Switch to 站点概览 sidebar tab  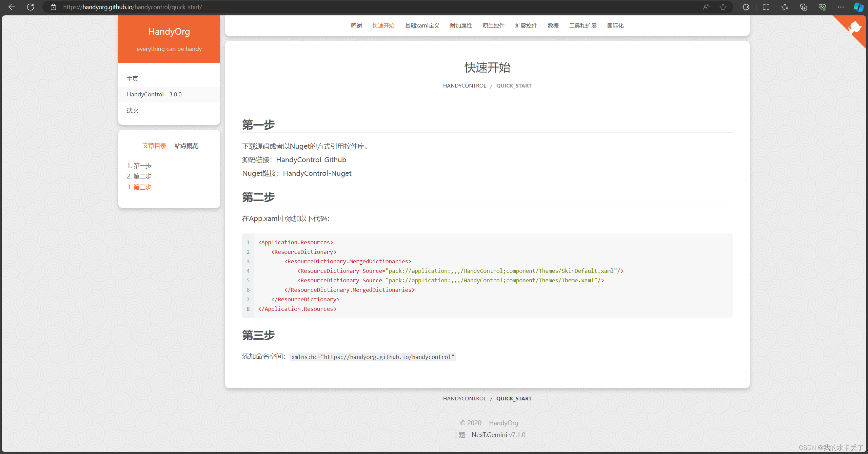(186, 146)
